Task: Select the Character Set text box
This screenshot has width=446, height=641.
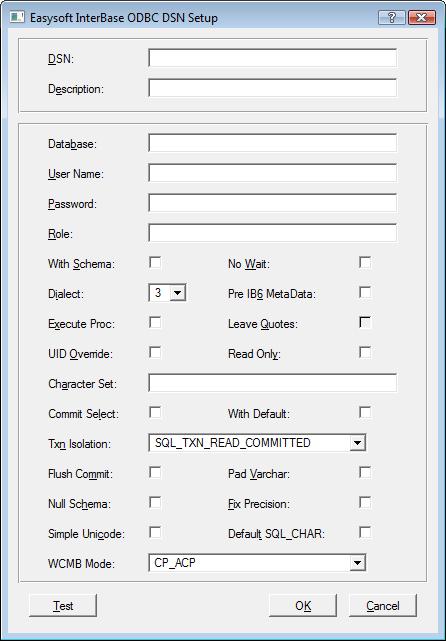Action: pos(272,383)
